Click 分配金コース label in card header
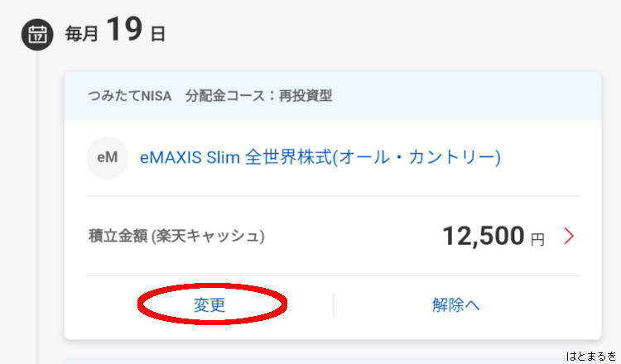Screen dimensions: 621x364 [224, 96]
